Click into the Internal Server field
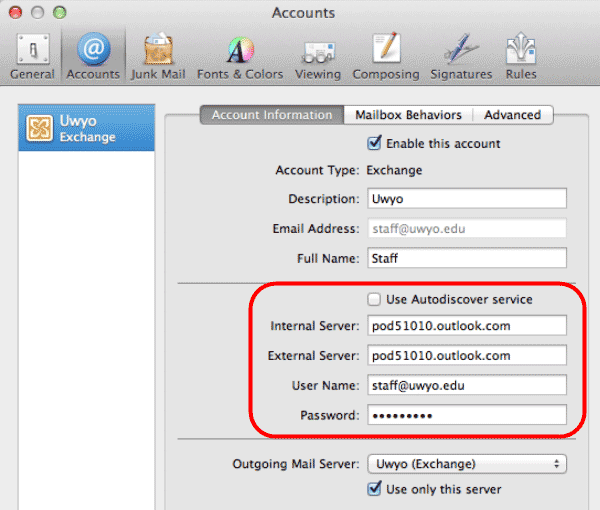Screen dimensions: 600x510 467,326
